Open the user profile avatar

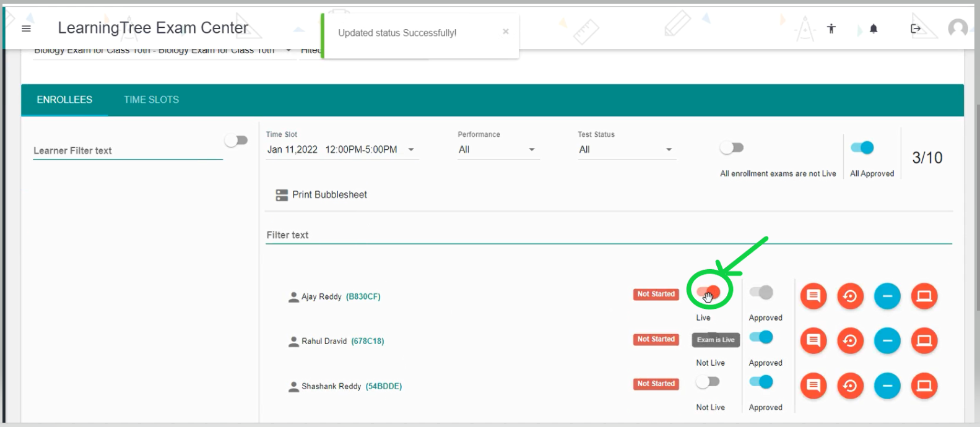point(957,28)
